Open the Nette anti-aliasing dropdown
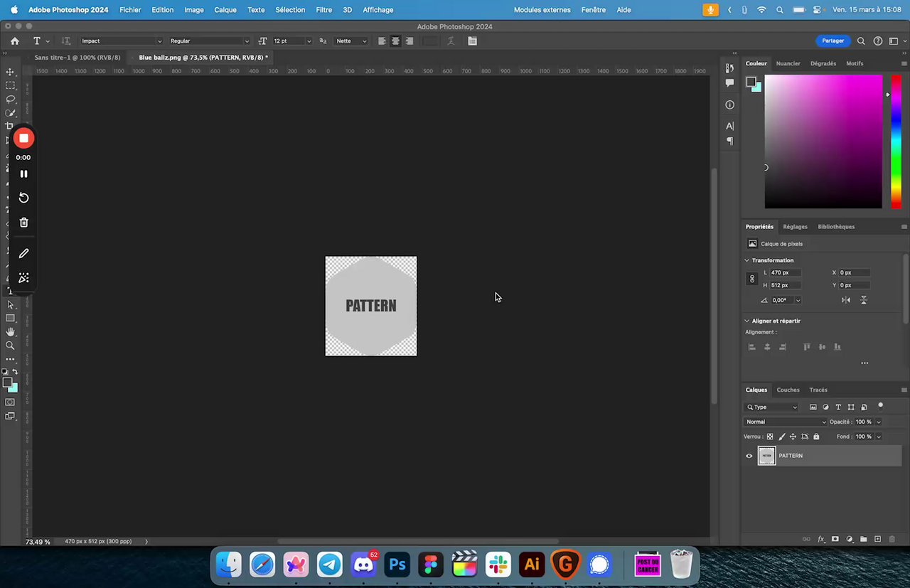This screenshot has height=588, width=910. coord(351,41)
